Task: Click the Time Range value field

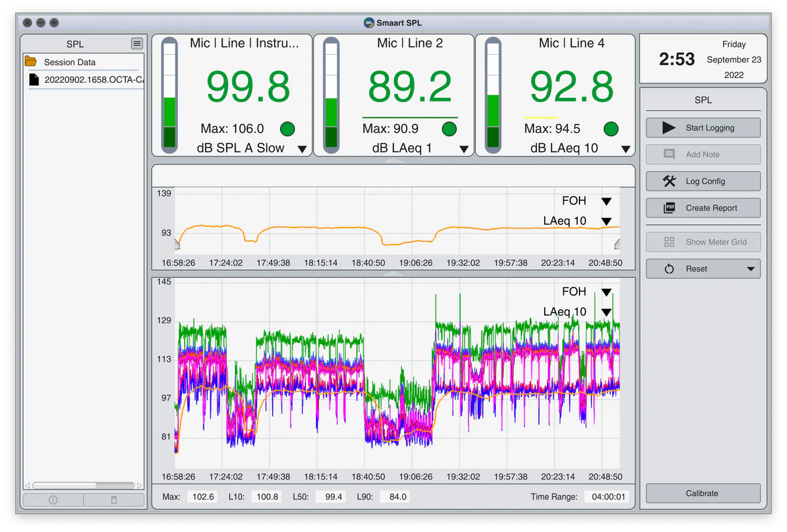Action: [608, 497]
